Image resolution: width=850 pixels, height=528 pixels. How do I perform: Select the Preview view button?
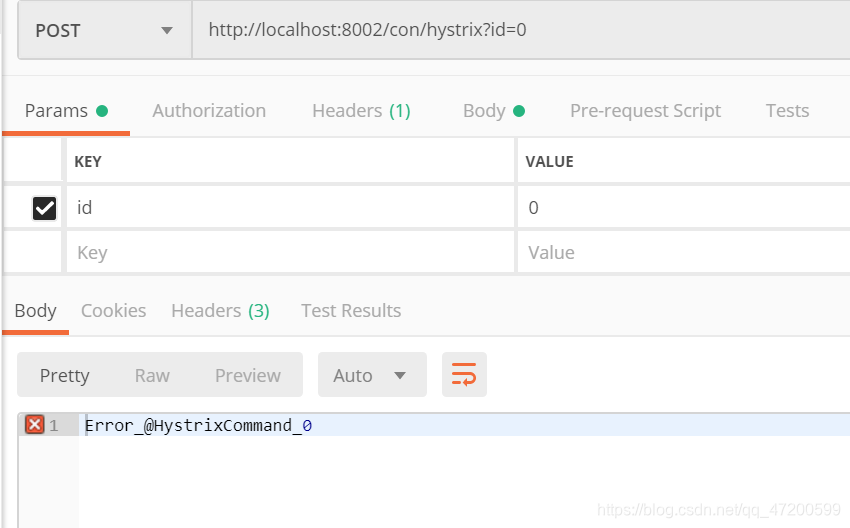248,375
